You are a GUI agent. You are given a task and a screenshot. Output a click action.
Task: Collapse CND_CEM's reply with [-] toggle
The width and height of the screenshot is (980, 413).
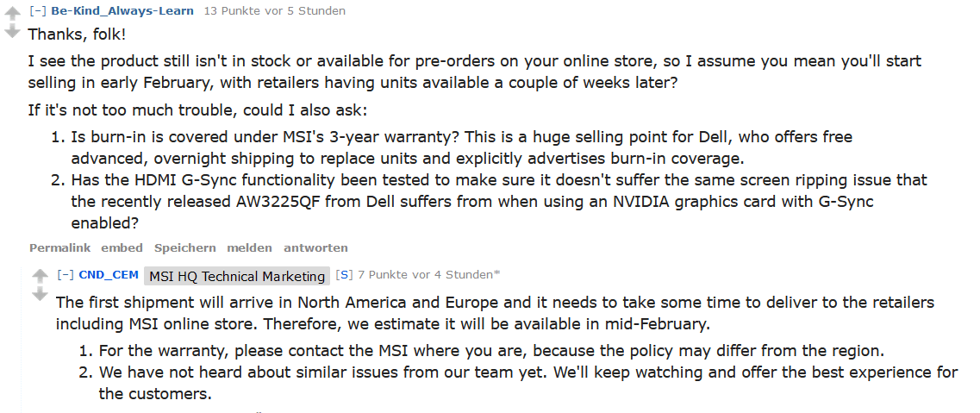66,274
